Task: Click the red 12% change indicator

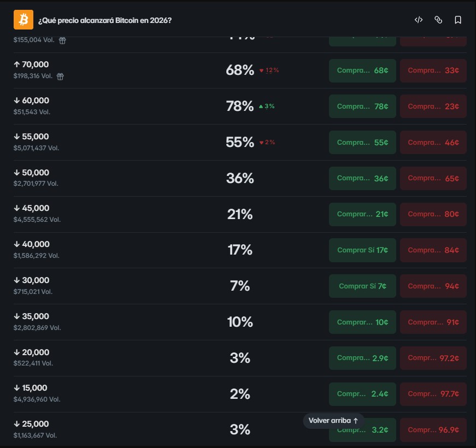Action: pos(269,70)
